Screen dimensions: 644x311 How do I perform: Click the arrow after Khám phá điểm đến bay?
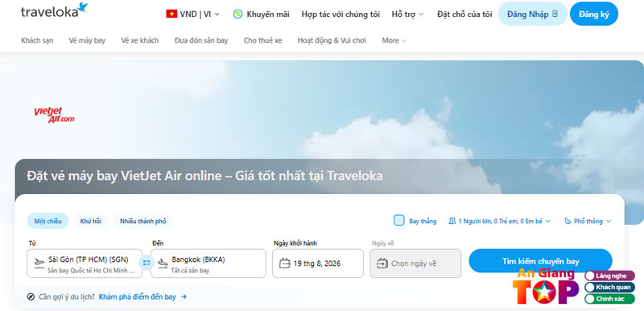point(184,296)
